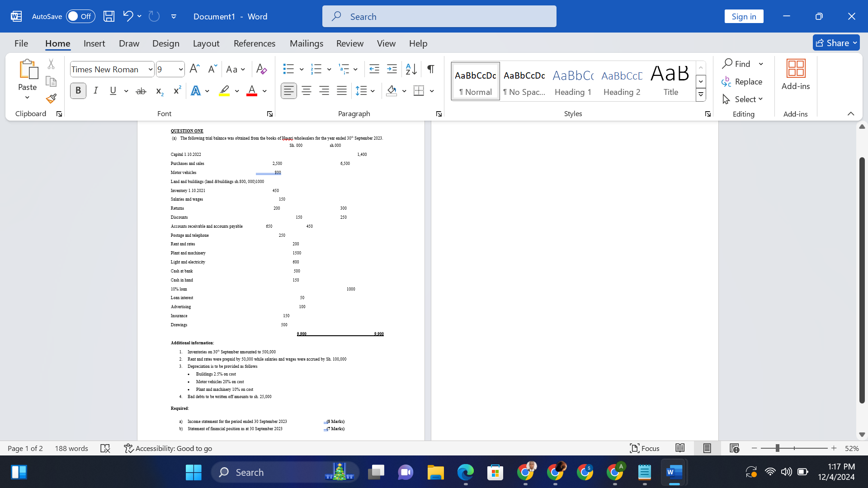Justify the paragraph text

342,91
